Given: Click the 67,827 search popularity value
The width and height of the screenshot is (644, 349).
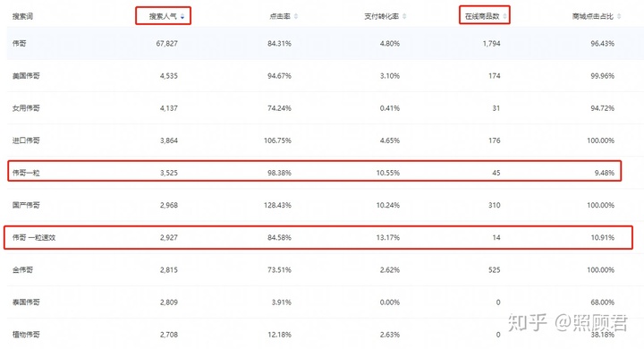Looking at the screenshot, I should [x=166, y=44].
